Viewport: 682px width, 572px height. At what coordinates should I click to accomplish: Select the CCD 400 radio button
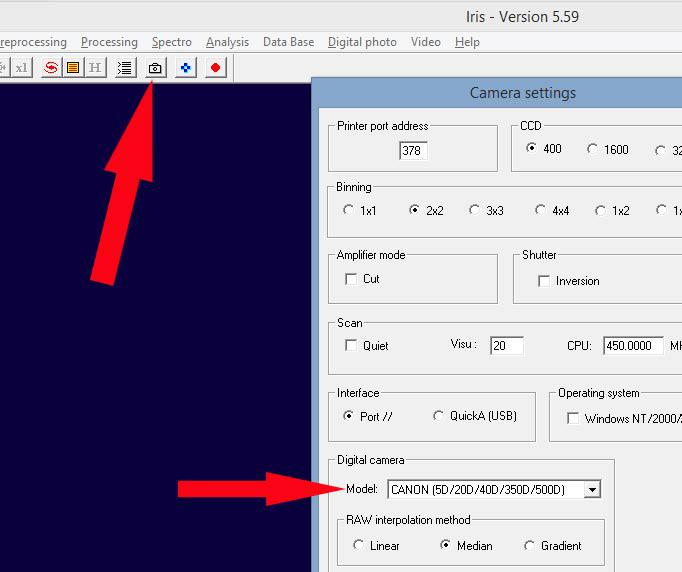[531, 148]
